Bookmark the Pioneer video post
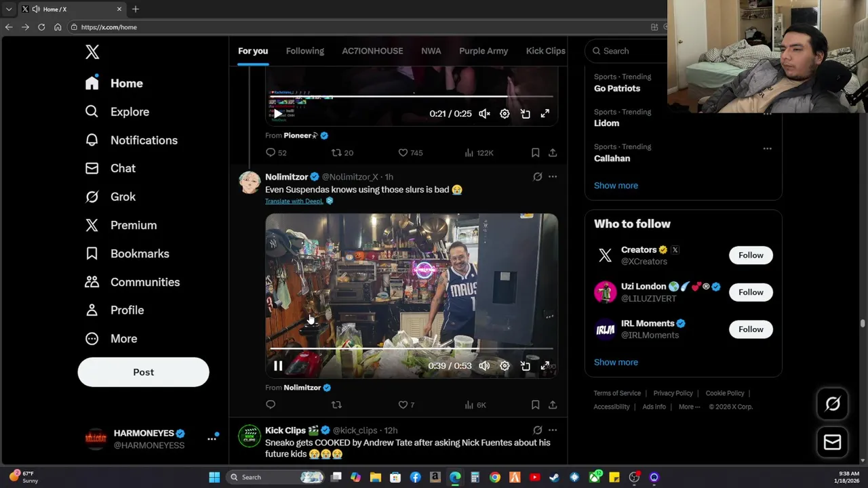Viewport: 868px width, 488px height. coord(535,152)
